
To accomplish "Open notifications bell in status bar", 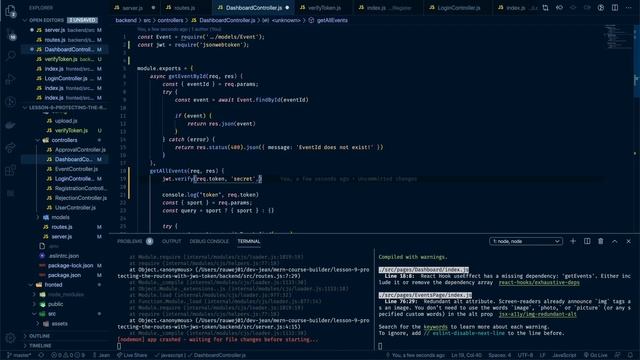I will (x=631, y=355).
